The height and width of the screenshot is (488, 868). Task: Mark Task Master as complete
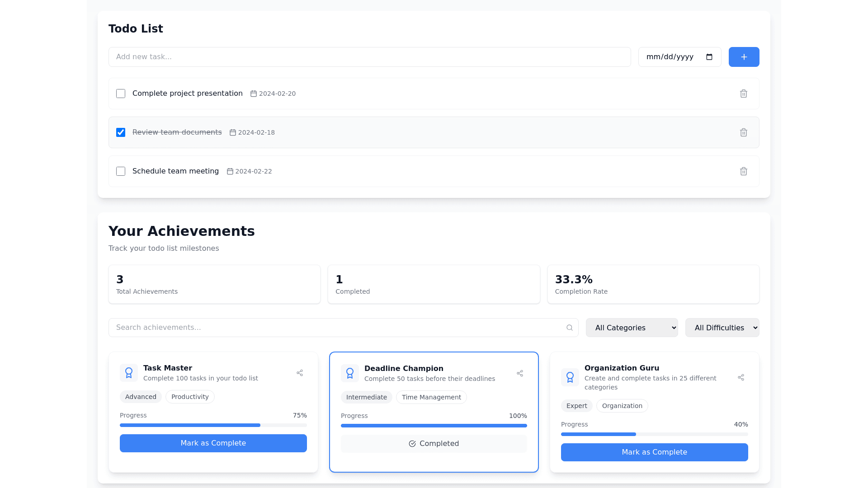213,443
